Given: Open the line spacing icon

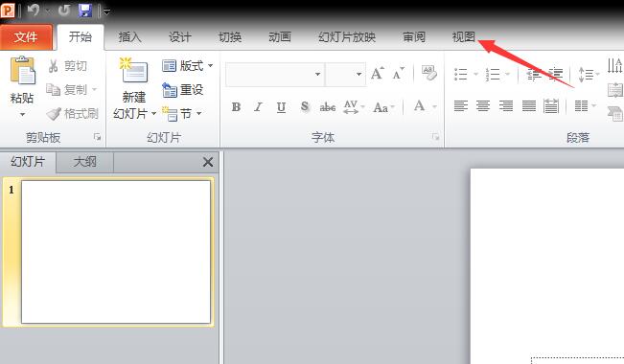Looking at the screenshot, I should [586, 74].
